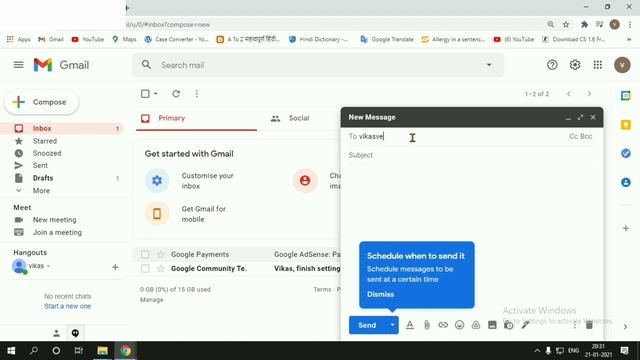The image size is (640, 360).
Task: Insert emoji icon
Action: click(x=460, y=325)
